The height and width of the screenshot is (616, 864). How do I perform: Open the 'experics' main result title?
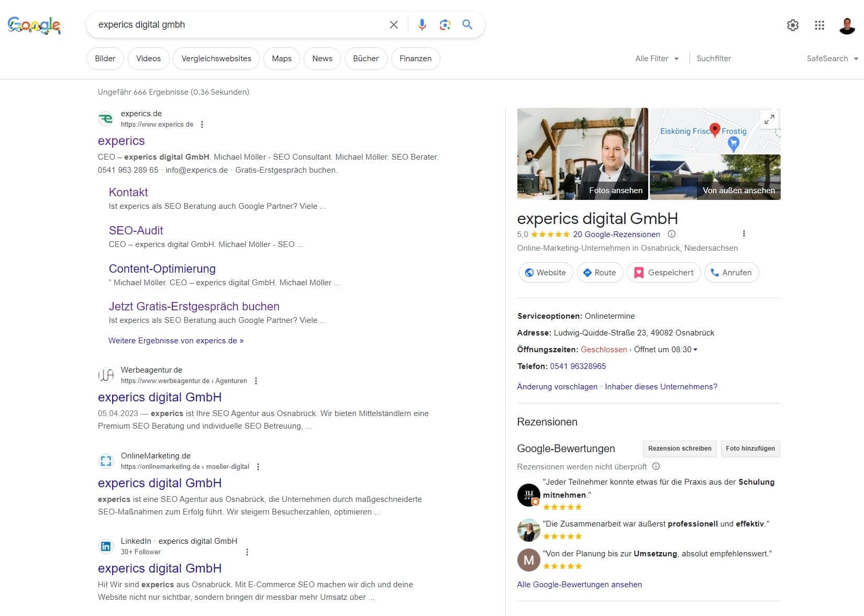click(121, 141)
